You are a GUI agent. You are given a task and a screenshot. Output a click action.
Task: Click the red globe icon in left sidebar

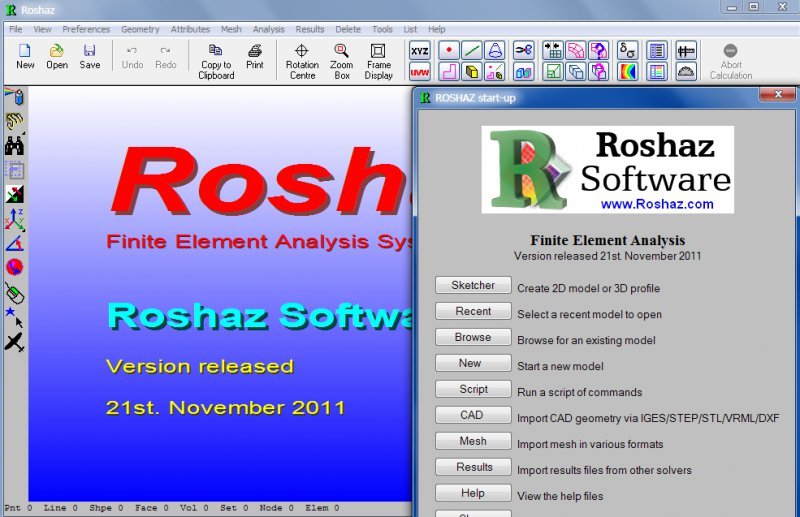(14, 266)
